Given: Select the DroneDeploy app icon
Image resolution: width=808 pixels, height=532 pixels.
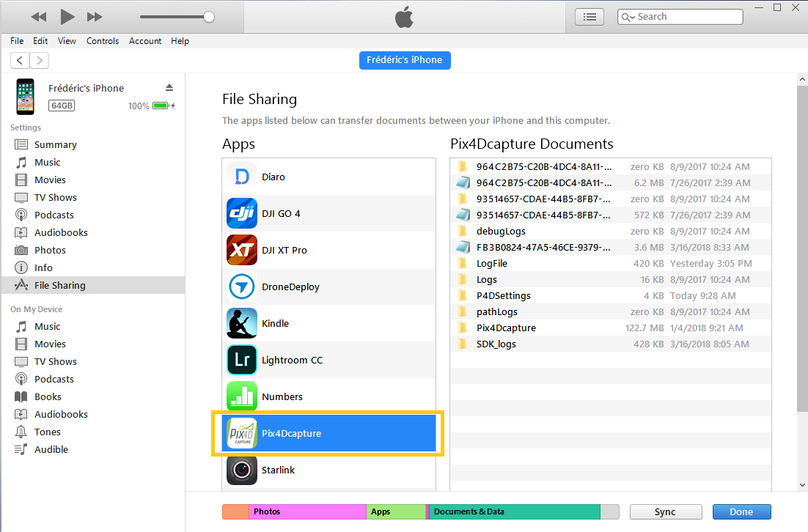Looking at the screenshot, I should click(242, 287).
